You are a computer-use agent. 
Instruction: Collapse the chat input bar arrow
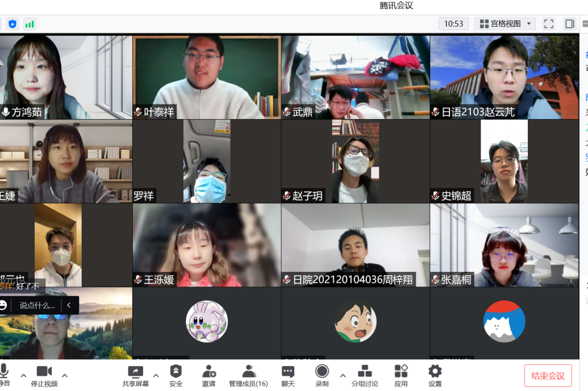(x=69, y=305)
